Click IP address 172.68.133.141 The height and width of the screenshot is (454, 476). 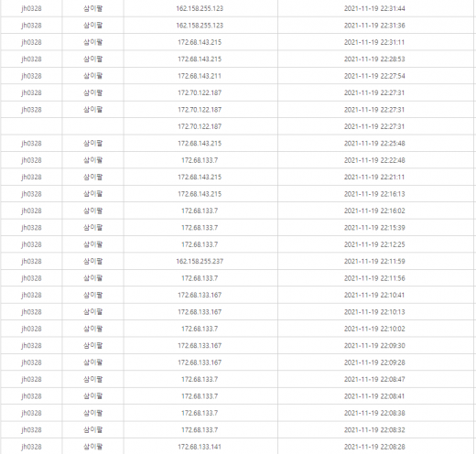point(200,447)
